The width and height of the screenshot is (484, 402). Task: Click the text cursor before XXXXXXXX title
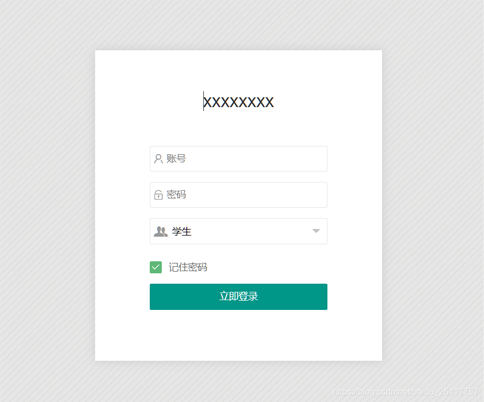(203, 101)
